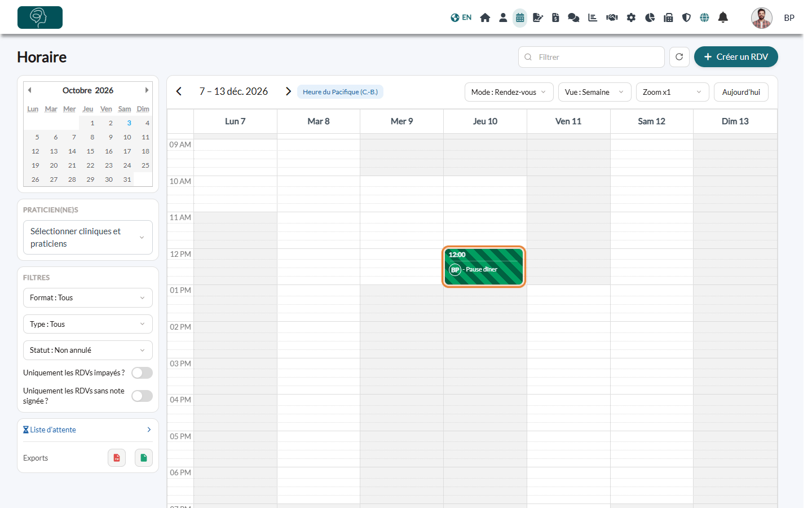Toggle appointments without signed note switch
812x508 pixels.
point(142,396)
